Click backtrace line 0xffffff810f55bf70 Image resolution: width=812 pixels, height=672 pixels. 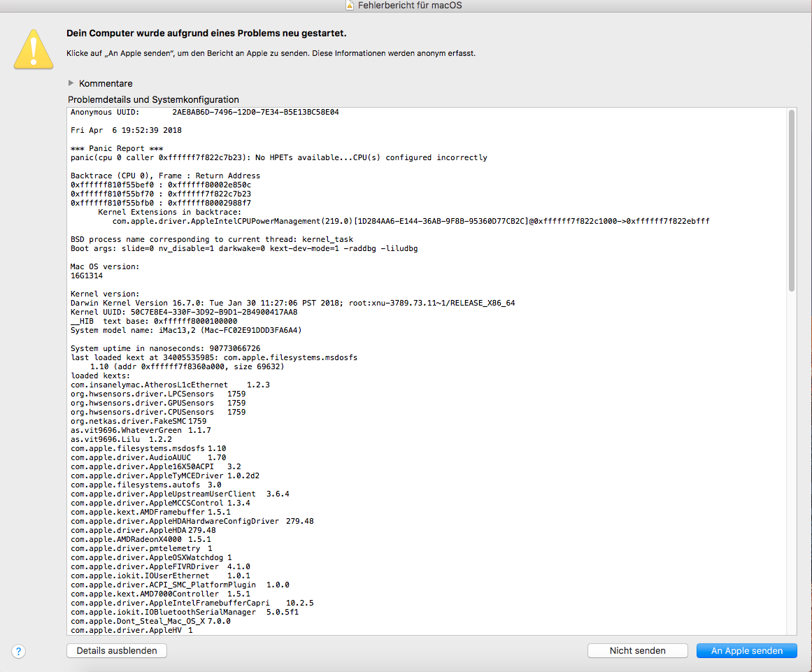click(x=161, y=194)
